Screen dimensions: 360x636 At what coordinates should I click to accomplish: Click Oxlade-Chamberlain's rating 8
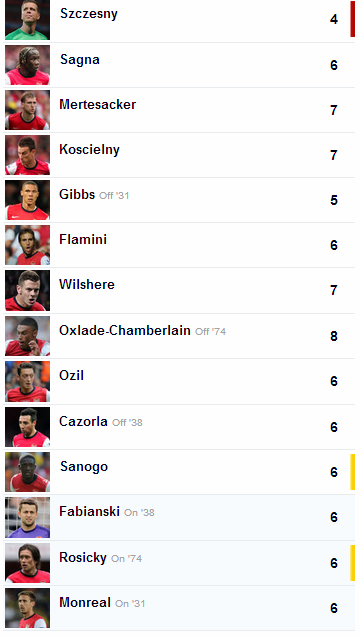coord(334,336)
